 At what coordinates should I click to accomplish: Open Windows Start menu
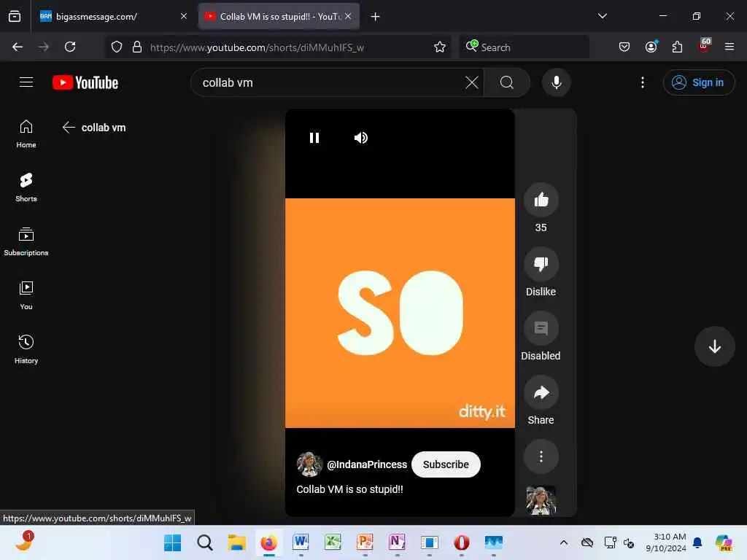(x=172, y=542)
